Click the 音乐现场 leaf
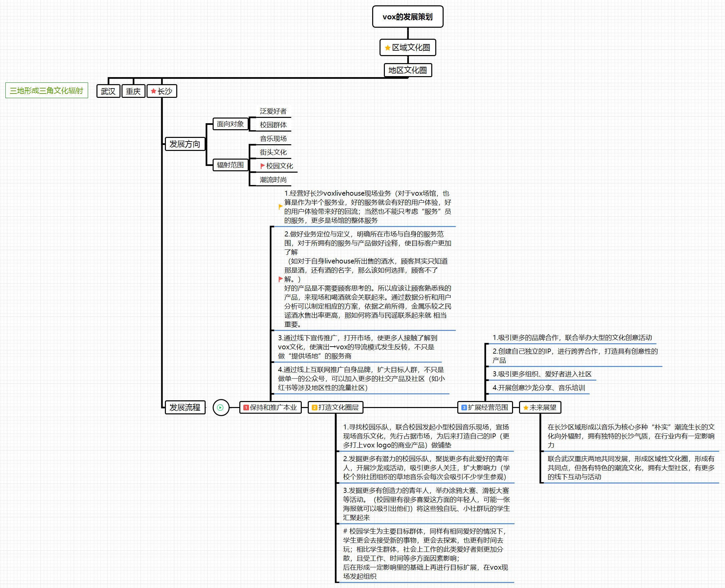The width and height of the screenshot is (725, 588). 273,139
